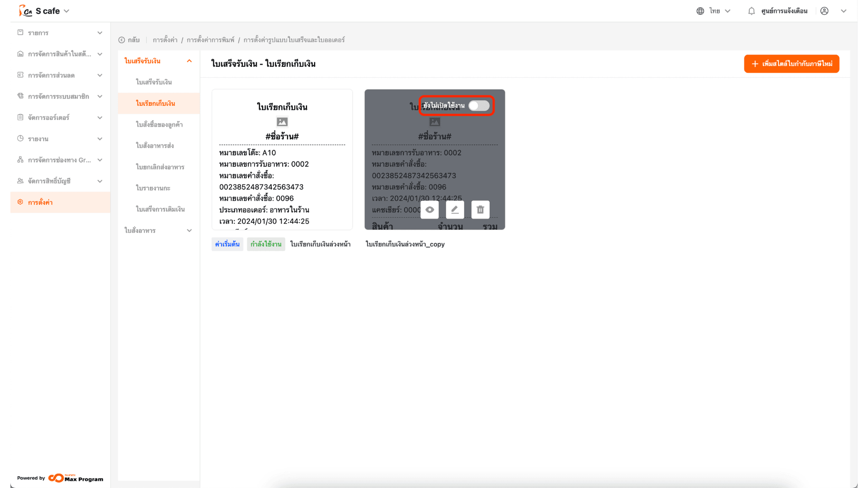Open การตั้งค่า in left sidebar
This screenshot has height=488, width=868.
click(x=40, y=202)
